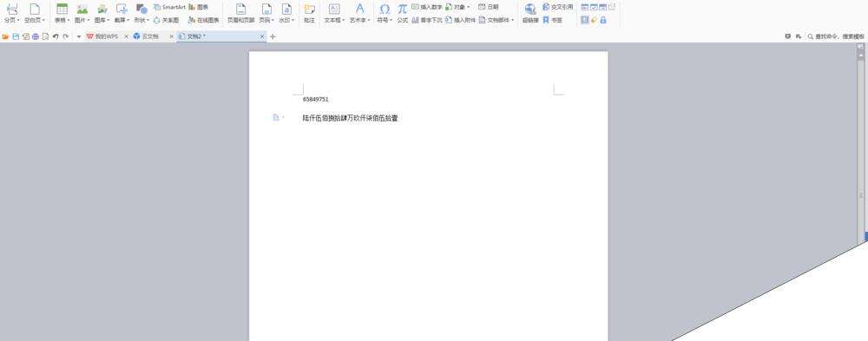Close the 我的WPS tab
Screen dimensions: 868x341
click(x=126, y=36)
